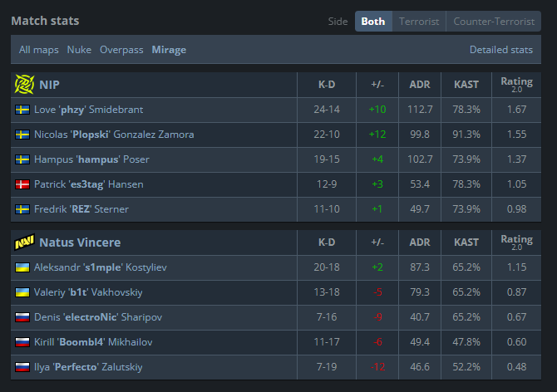Switch side filter to Both
Viewport: 557px width, 392px height.
(373, 22)
